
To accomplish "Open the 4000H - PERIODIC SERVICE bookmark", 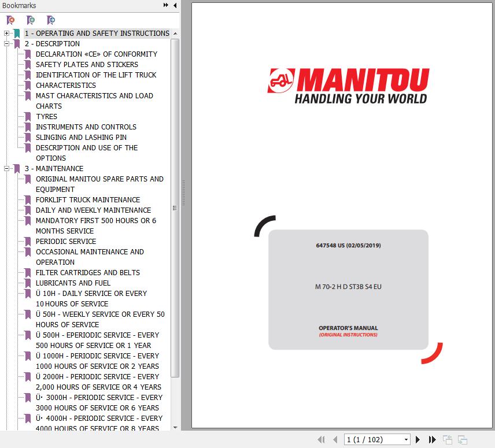I will click(99, 423).
